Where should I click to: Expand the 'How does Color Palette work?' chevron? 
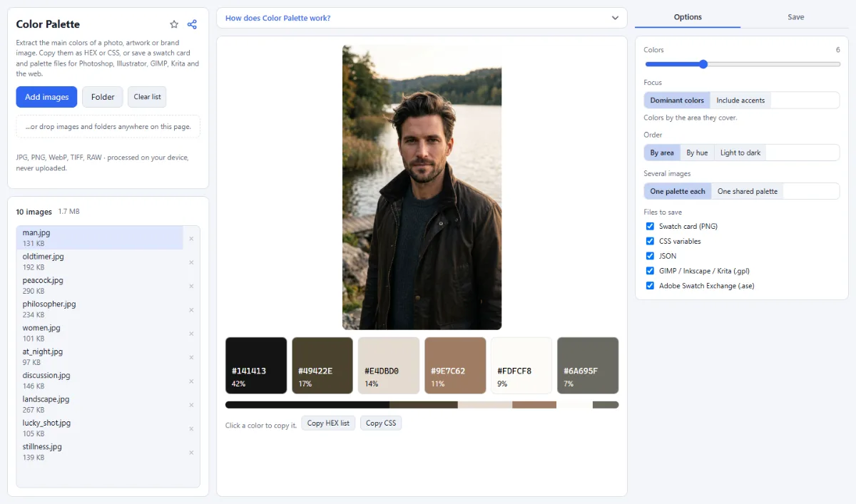[615, 18]
